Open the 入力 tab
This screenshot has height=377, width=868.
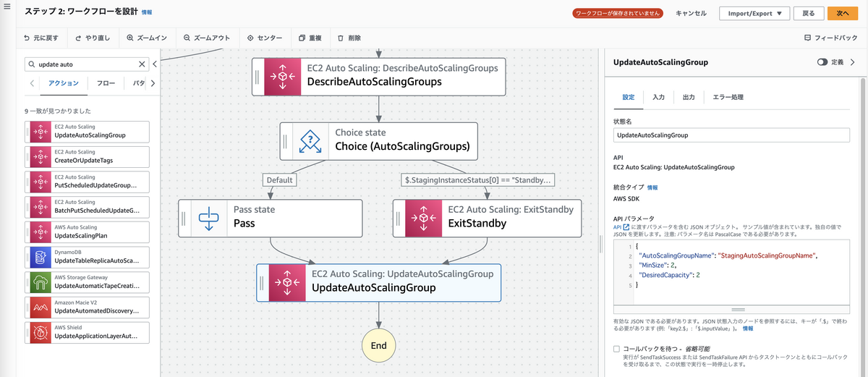(658, 97)
